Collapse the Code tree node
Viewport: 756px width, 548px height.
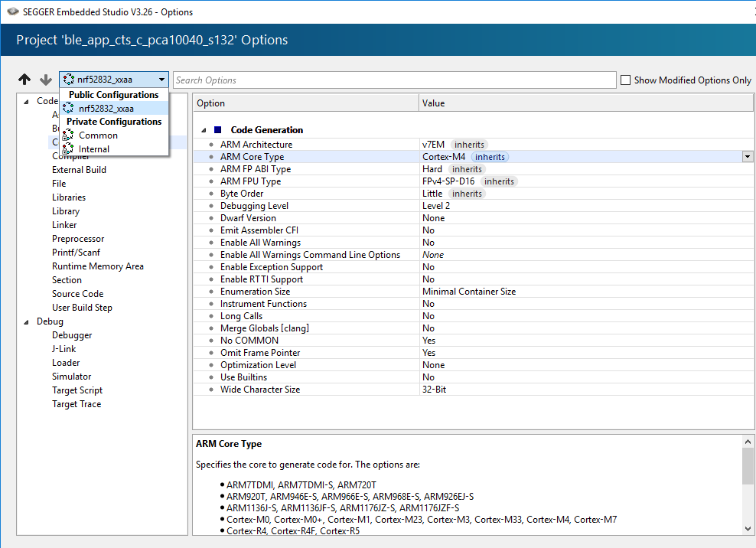(x=27, y=101)
